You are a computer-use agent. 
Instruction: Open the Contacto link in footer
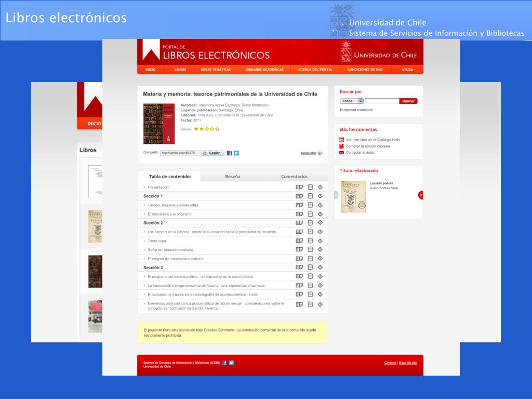(x=390, y=363)
